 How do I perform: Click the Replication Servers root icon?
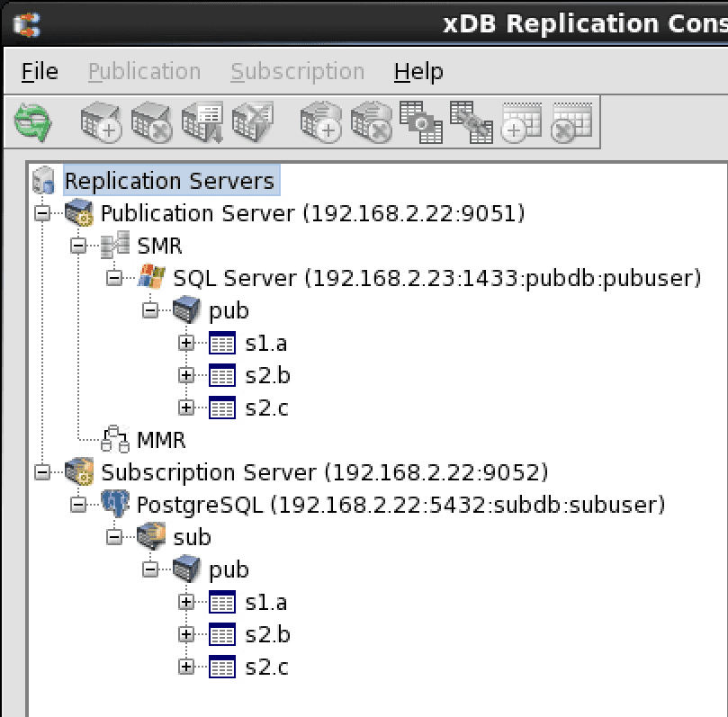coord(43,181)
